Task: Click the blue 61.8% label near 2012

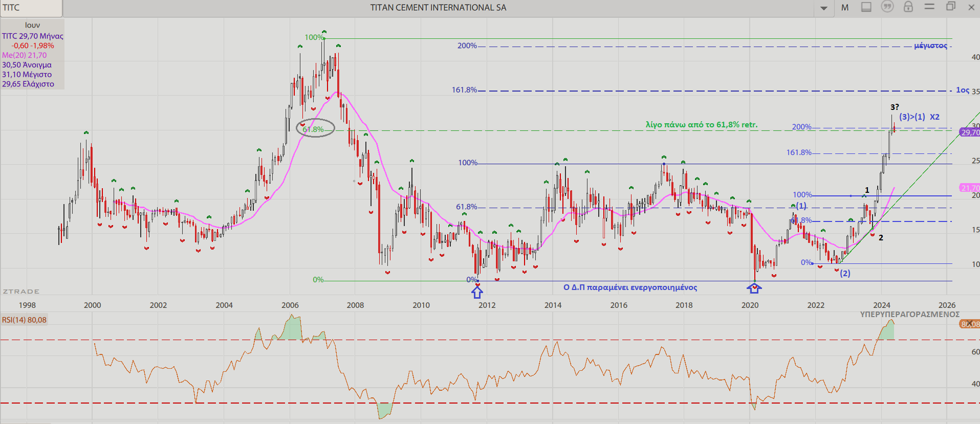Action: coord(467,207)
